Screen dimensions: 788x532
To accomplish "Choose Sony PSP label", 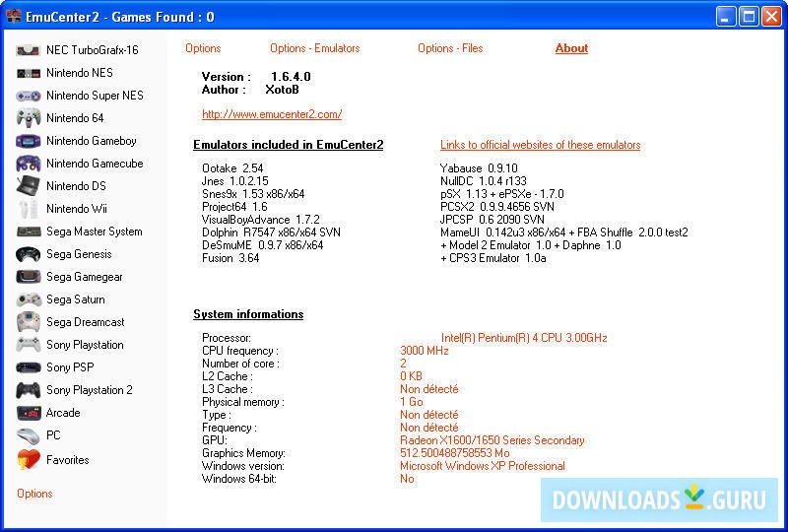I will point(70,367).
